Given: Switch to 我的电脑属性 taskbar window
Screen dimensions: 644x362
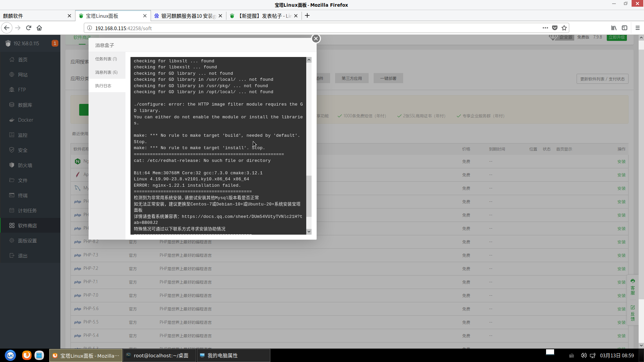Looking at the screenshot, I should pos(233,355).
